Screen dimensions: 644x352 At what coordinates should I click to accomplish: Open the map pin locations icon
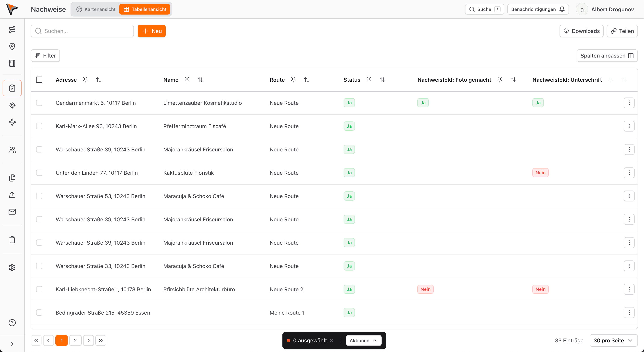click(x=12, y=46)
